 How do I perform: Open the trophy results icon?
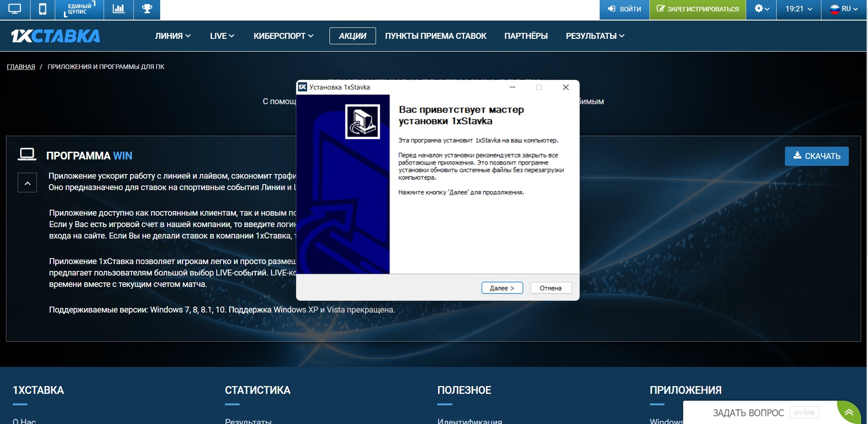coord(147,9)
